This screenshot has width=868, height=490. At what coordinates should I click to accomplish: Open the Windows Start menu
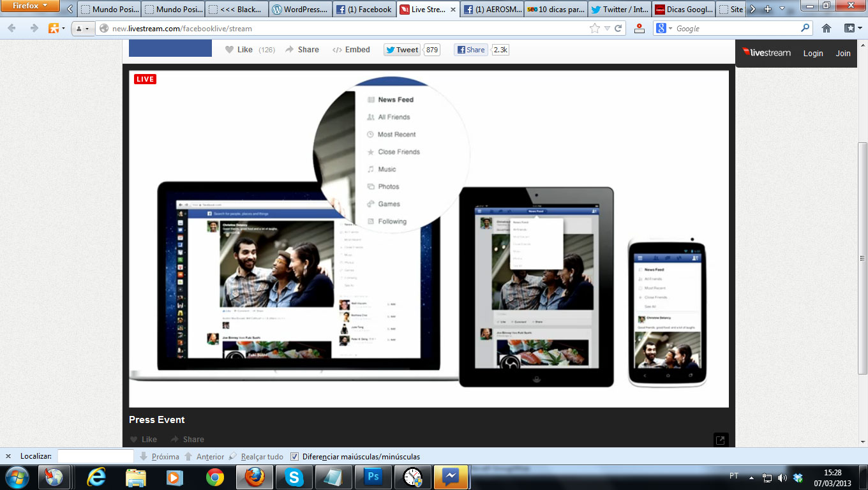[17, 477]
